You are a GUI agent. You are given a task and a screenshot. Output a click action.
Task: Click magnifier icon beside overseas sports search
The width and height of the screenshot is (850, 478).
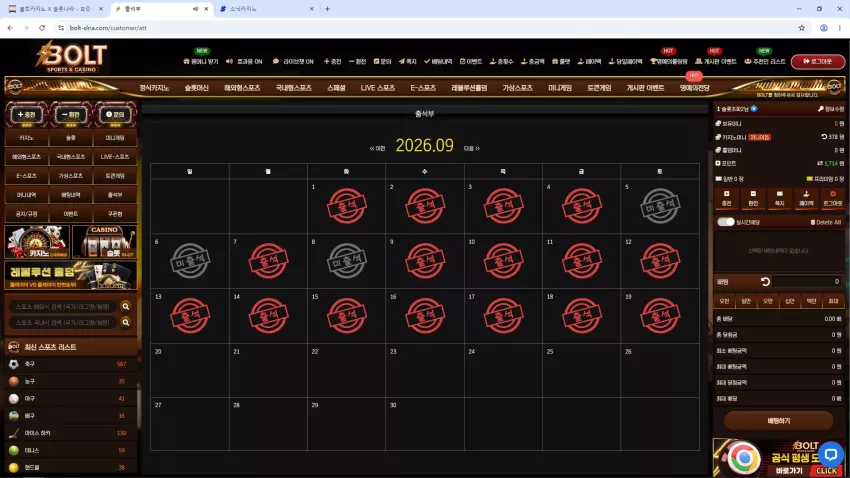coord(126,307)
